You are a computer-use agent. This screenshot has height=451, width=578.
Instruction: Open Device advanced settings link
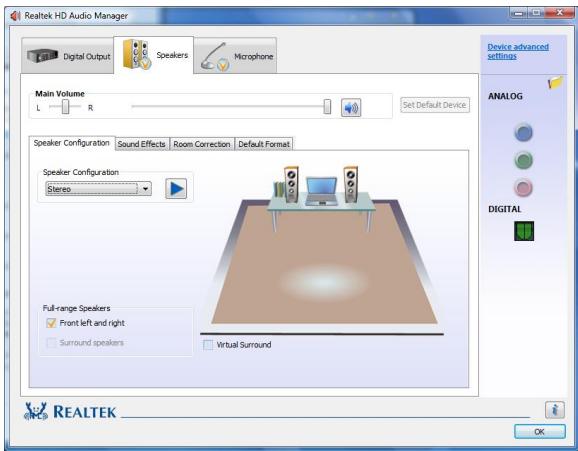(518, 51)
